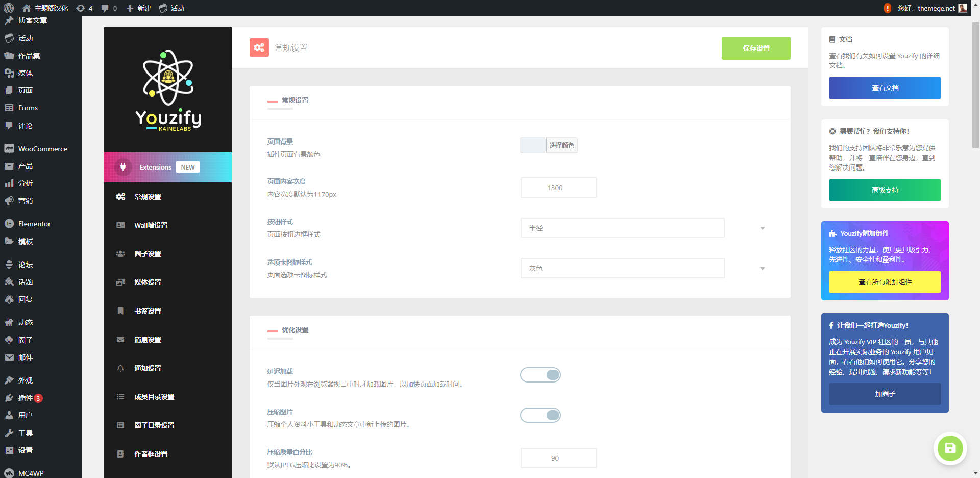The image size is (980, 478).
Task: Click the 页面内容宽度 field showing 1300
Action: click(558, 187)
